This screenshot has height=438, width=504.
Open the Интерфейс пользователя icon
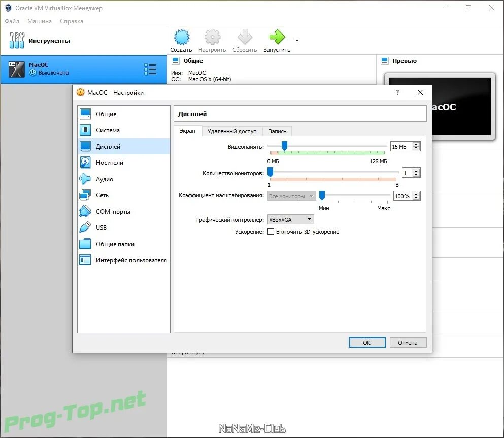(85, 260)
